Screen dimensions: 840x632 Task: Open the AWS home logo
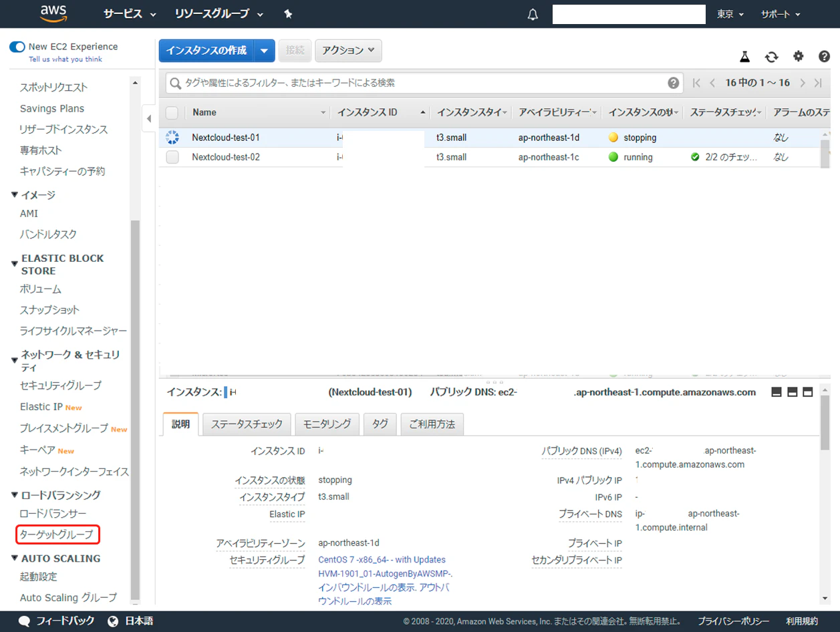53,13
